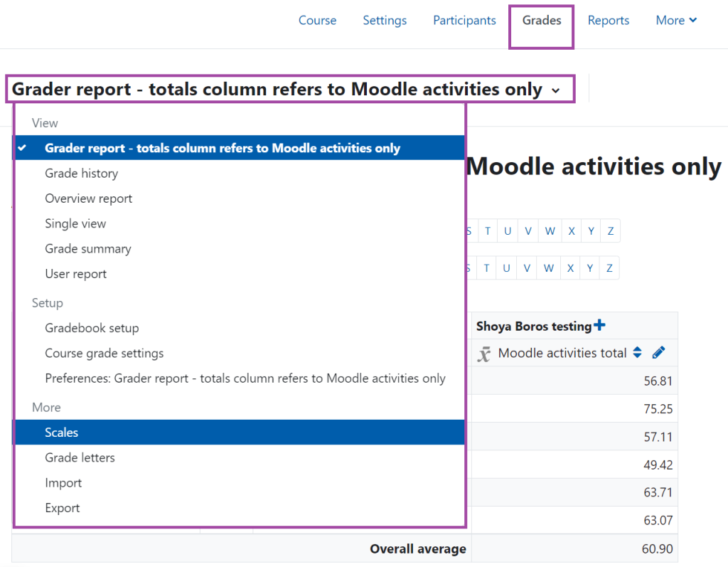Viewport: 728px width, 567px height.
Task: Open the Overview report
Action: click(88, 198)
